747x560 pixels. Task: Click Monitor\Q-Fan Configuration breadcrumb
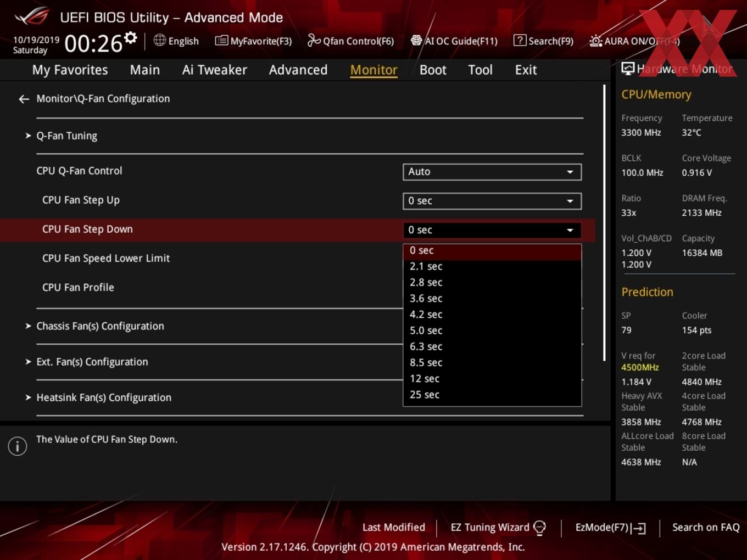[103, 99]
